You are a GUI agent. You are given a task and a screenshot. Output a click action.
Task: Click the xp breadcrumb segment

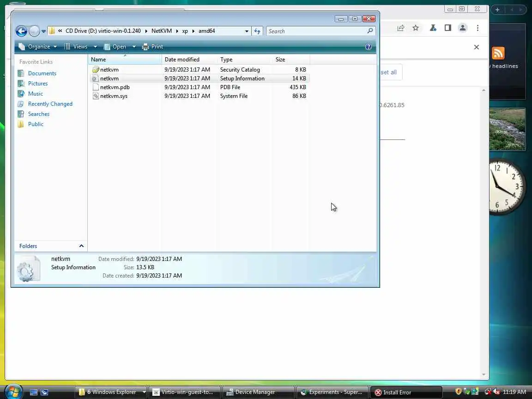[185, 31]
